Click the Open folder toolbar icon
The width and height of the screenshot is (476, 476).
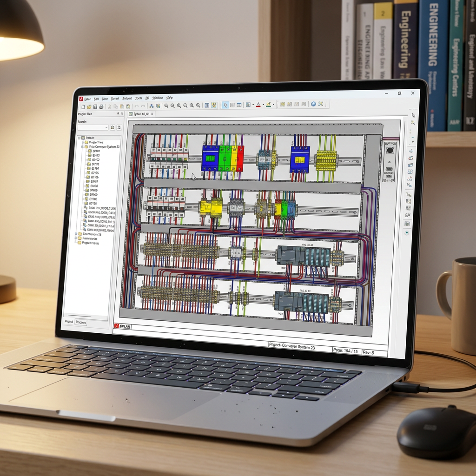point(89,106)
